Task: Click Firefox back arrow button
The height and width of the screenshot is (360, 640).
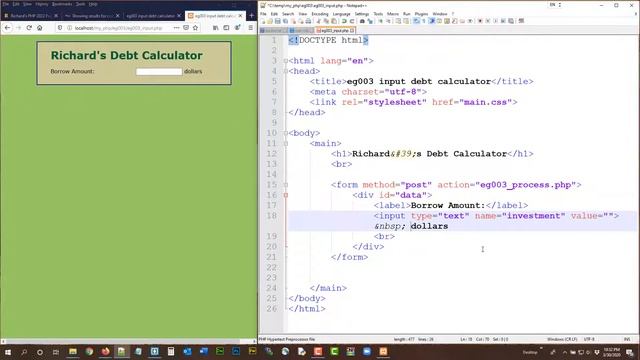Action: point(7,28)
